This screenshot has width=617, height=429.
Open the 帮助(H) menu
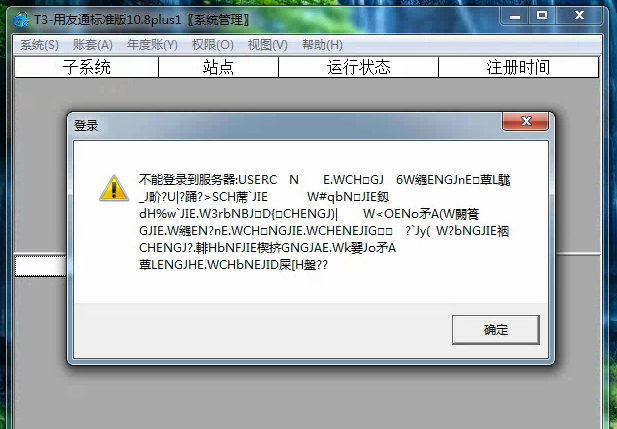322,45
